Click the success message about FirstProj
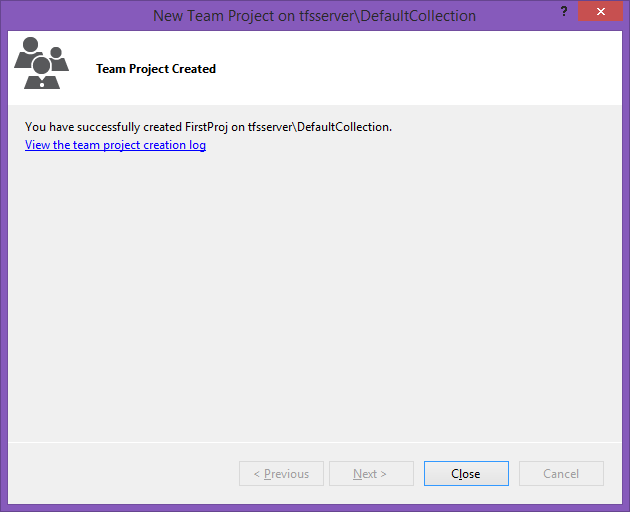 [x=208, y=127]
